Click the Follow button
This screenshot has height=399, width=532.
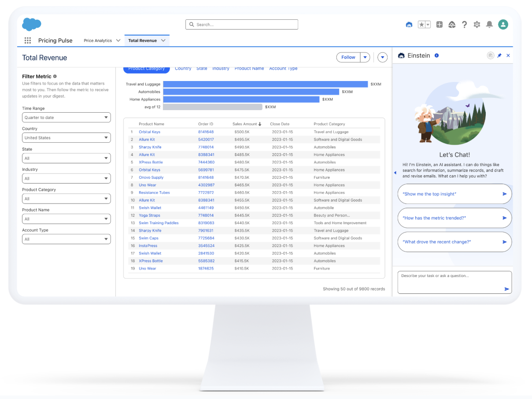[348, 57]
